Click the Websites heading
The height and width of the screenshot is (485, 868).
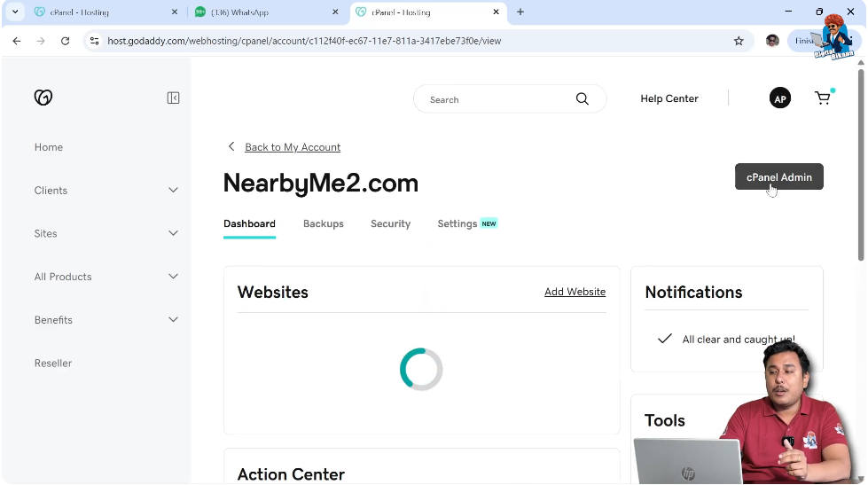[x=272, y=293]
